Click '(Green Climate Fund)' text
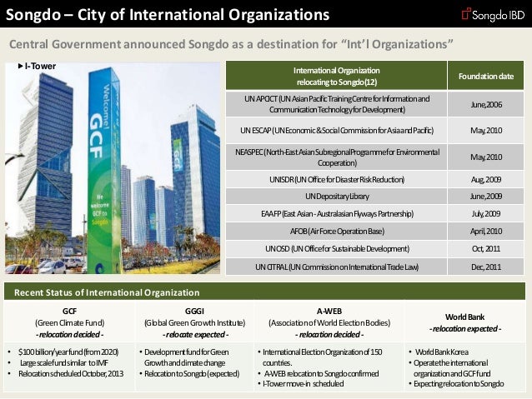The height and width of the screenshot is (399, 532). pos(69,322)
